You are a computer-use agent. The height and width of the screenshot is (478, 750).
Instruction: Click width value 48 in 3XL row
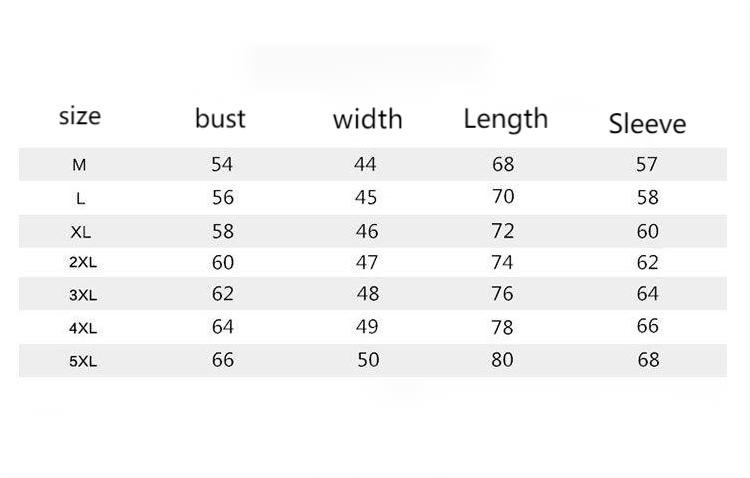(x=368, y=295)
